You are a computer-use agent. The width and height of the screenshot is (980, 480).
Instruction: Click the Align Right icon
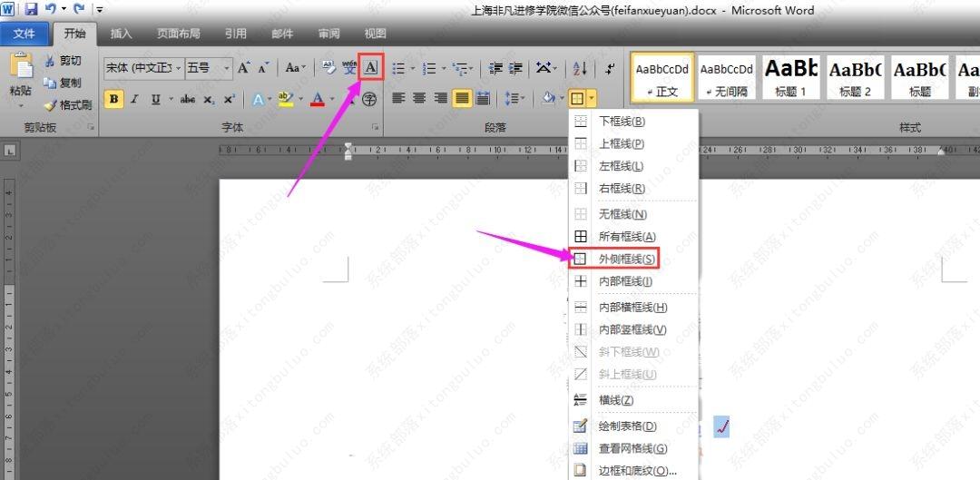click(x=441, y=98)
